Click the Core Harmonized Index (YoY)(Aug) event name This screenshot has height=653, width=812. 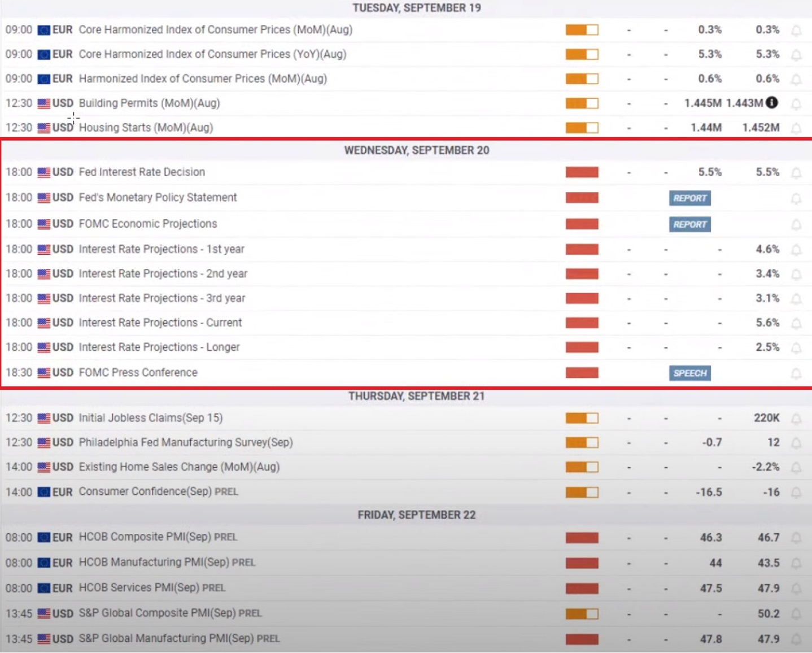[212, 54]
